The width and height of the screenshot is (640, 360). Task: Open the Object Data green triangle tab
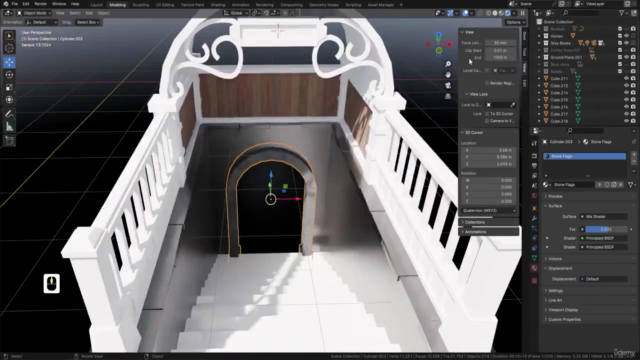tap(534, 258)
